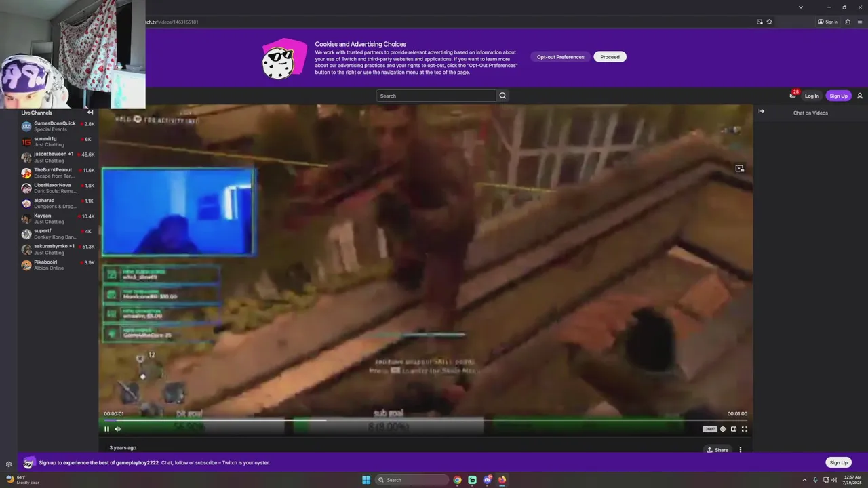
Task: Click the cookie mascot image
Action: 284,58
